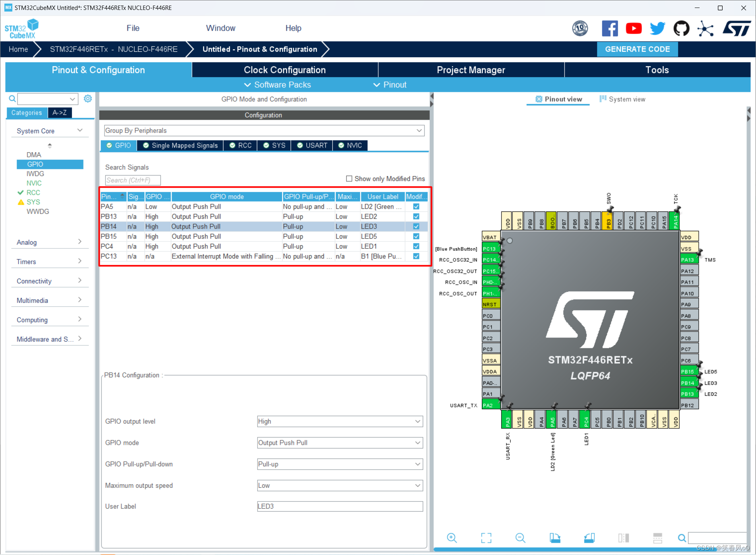Screen dimensions: 756x555
Task: Toggle the Modified checkbox for PC13 row
Action: pos(416,256)
